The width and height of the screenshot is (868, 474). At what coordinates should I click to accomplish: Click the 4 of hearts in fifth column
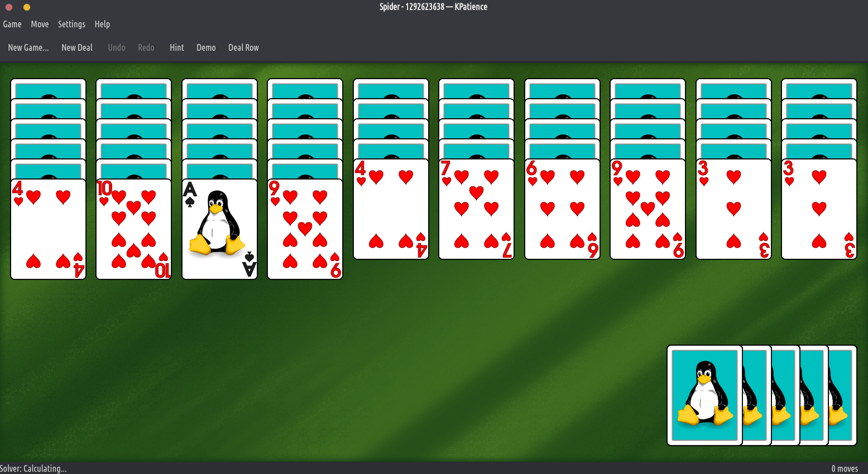(391, 209)
